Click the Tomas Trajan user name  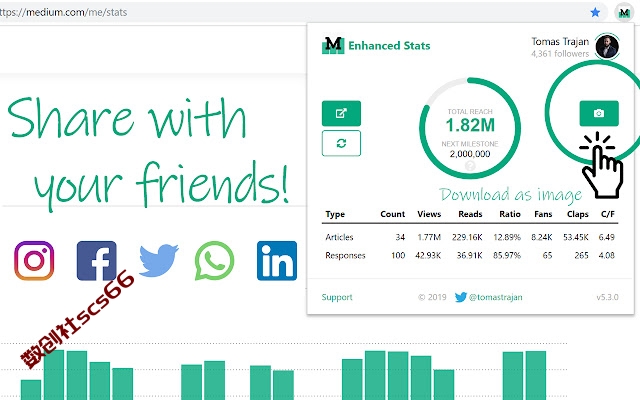(x=560, y=41)
